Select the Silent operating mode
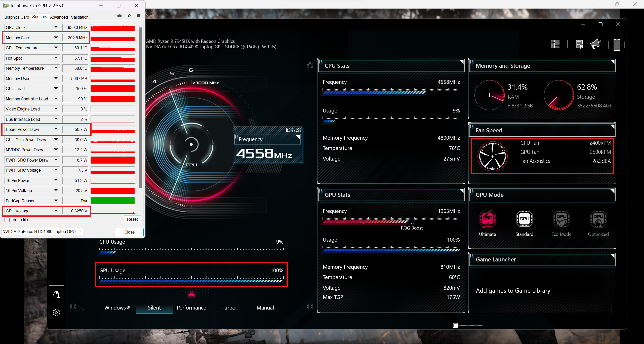This screenshot has height=344, width=644. (154, 308)
